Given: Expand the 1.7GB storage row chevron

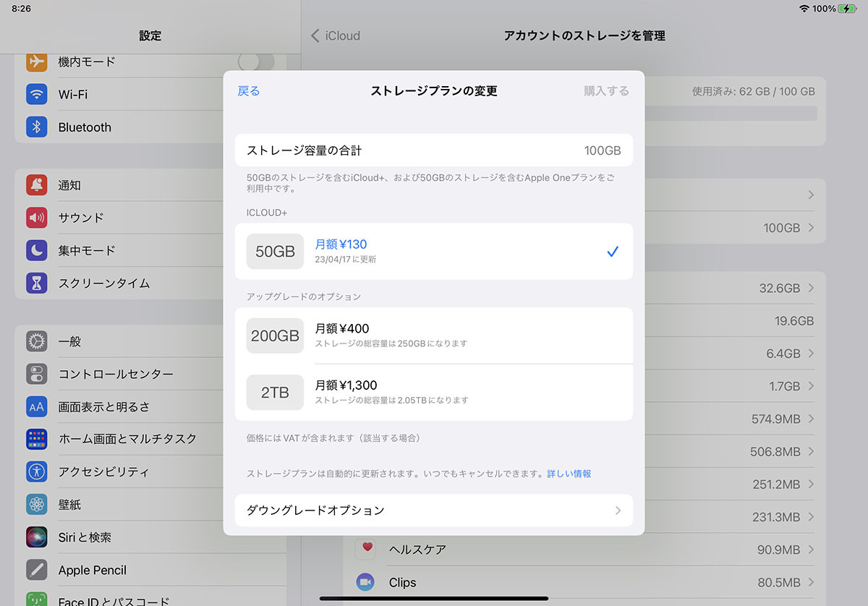Looking at the screenshot, I should pos(811,386).
